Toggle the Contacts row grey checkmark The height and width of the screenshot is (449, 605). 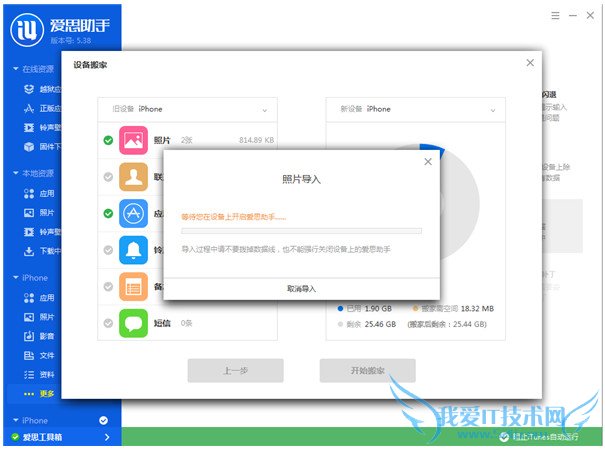(108, 177)
